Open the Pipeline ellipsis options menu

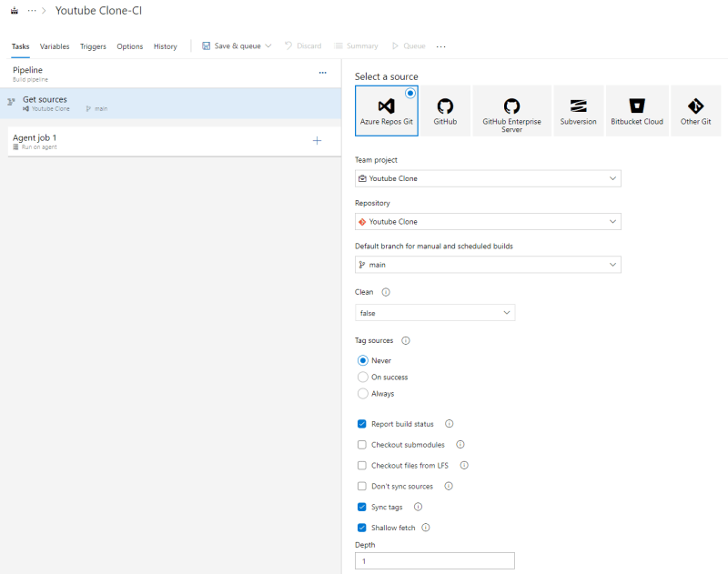tap(322, 73)
